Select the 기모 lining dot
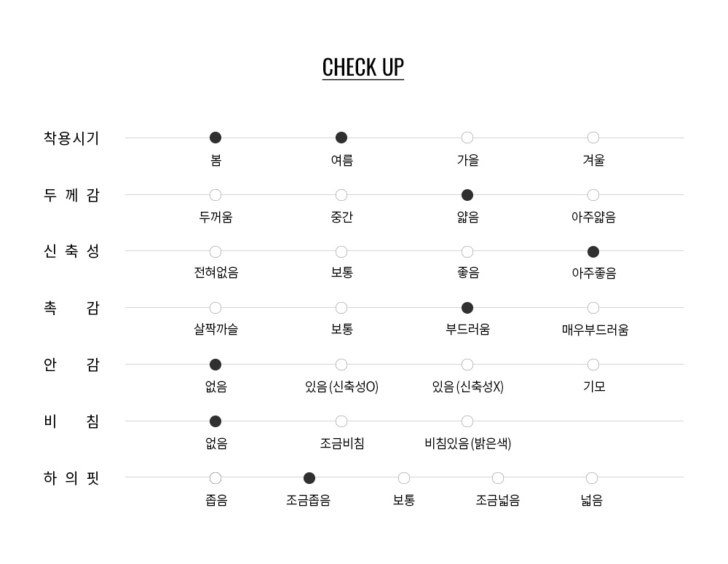The width and height of the screenshot is (728, 564). click(x=593, y=365)
